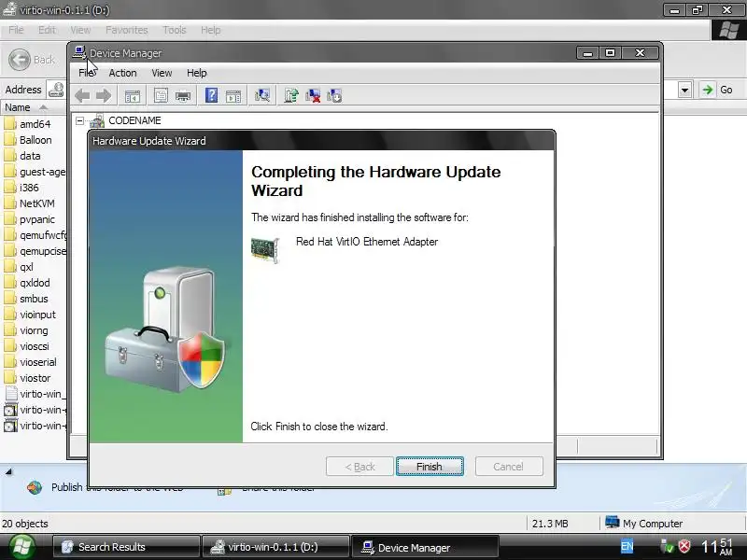Click the Explorer Back navigation button
The width and height of the screenshot is (747, 560).
32,60
